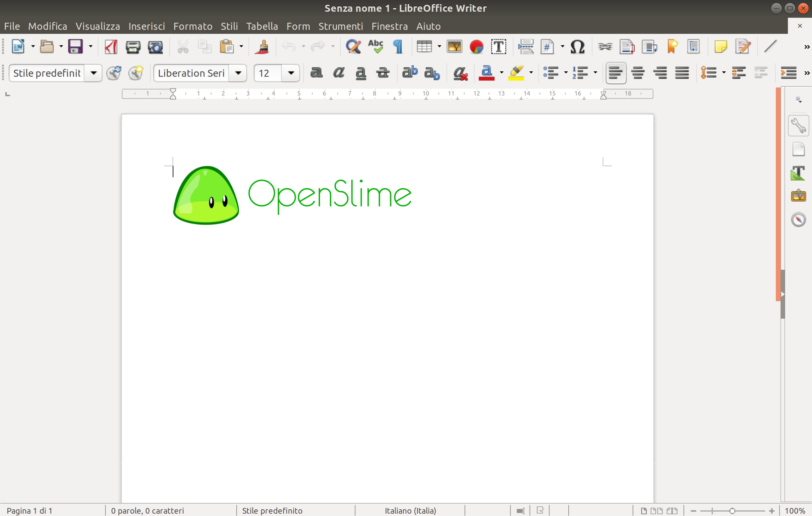Click the Export as PDF icon
Image resolution: width=812 pixels, height=516 pixels.
111,47
